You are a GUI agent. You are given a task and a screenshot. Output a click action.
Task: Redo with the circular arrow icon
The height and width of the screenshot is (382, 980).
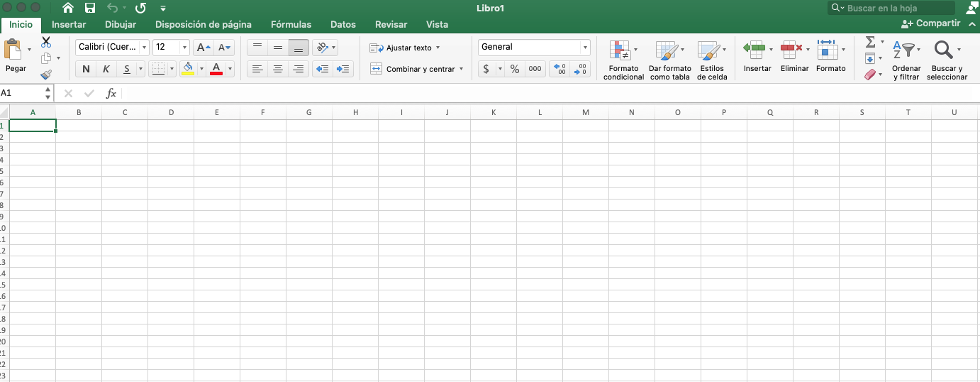click(140, 8)
